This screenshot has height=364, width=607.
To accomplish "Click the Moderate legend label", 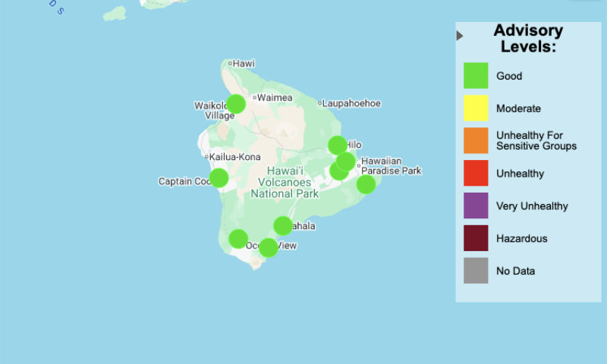I will click(518, 108).
